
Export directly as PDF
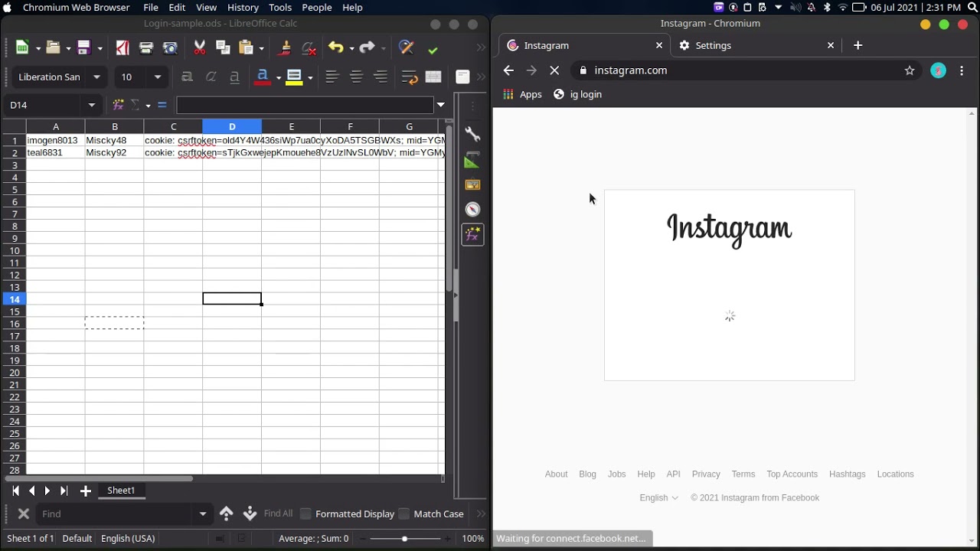pyautogui.click(x=122, y=48)
